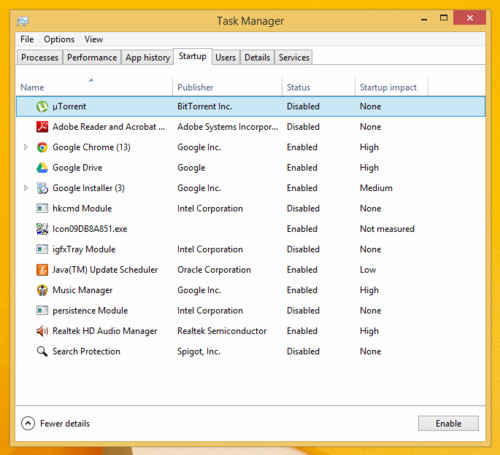This screenshot has width=500, height=455.
Task: Click the µTorrent icon in startup list
Action: (x=42, y=107)
